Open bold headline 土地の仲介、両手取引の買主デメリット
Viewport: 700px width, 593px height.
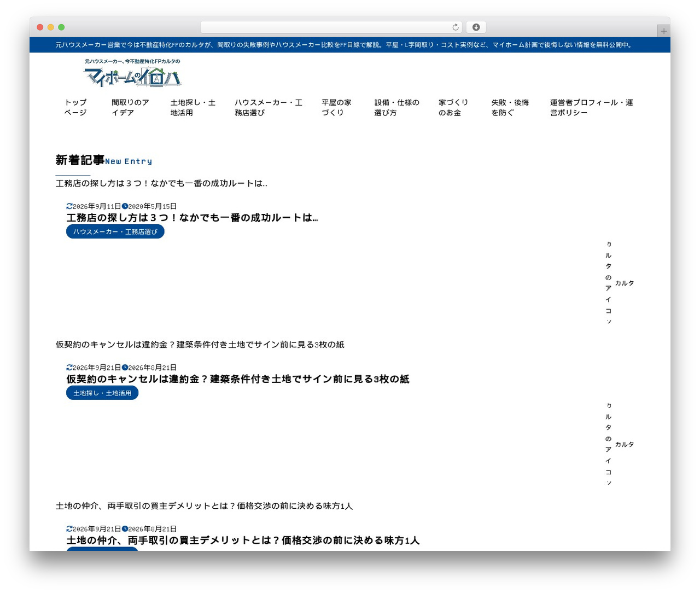243,540
